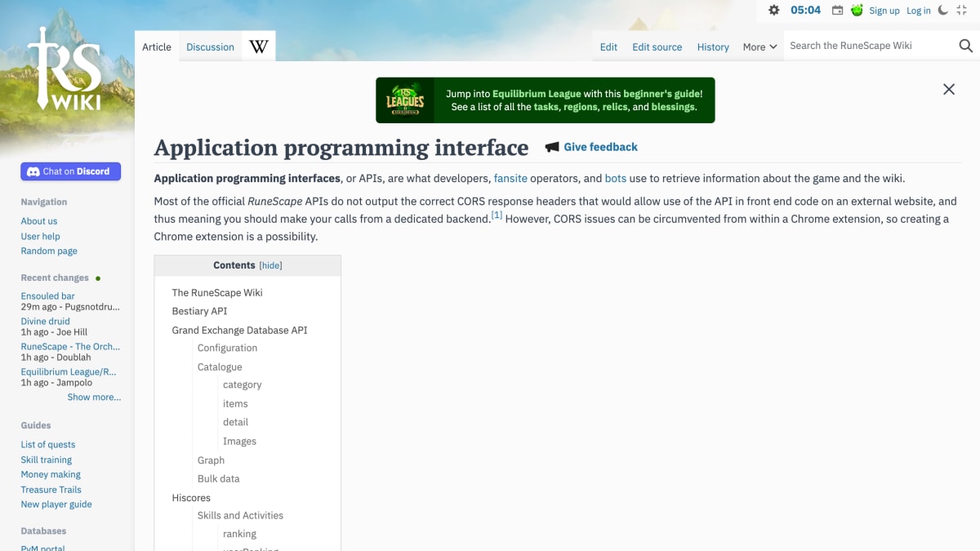Jump to Catalogue contents entry
The image size is (980, 551).
(x=220, y=367)
